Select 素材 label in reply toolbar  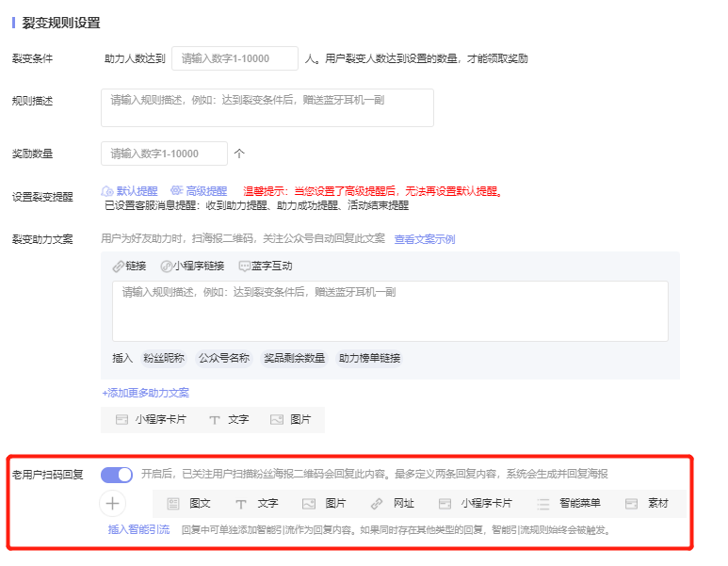click(x=658, y=503)
